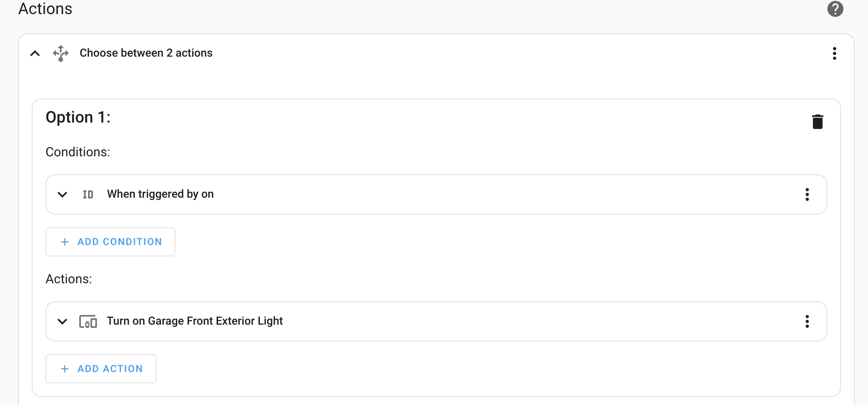Expand the "When triggered by on" condition

pos(62,194)
